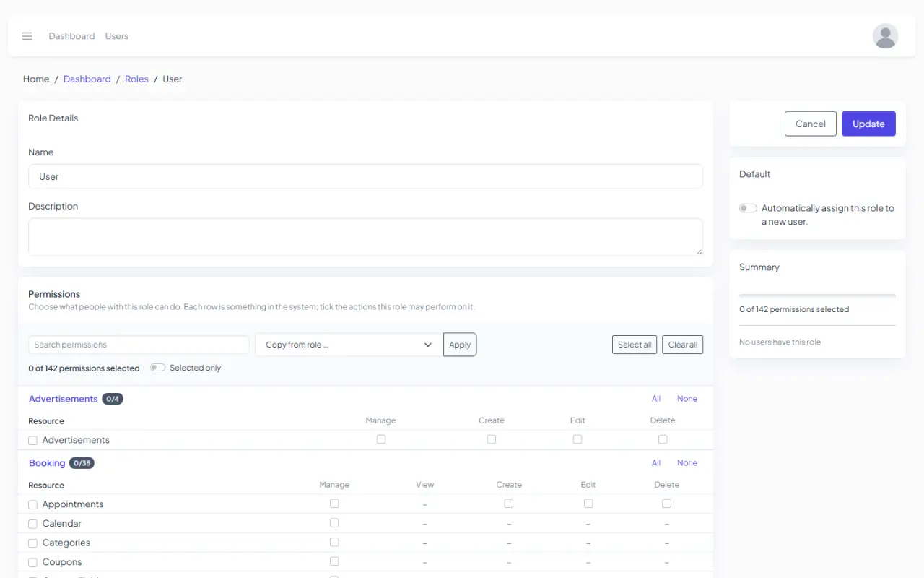Toggle automatically assign role to new user
This screenshot has width=924, height=578.
pyautogui.click(x=748, y=208)
